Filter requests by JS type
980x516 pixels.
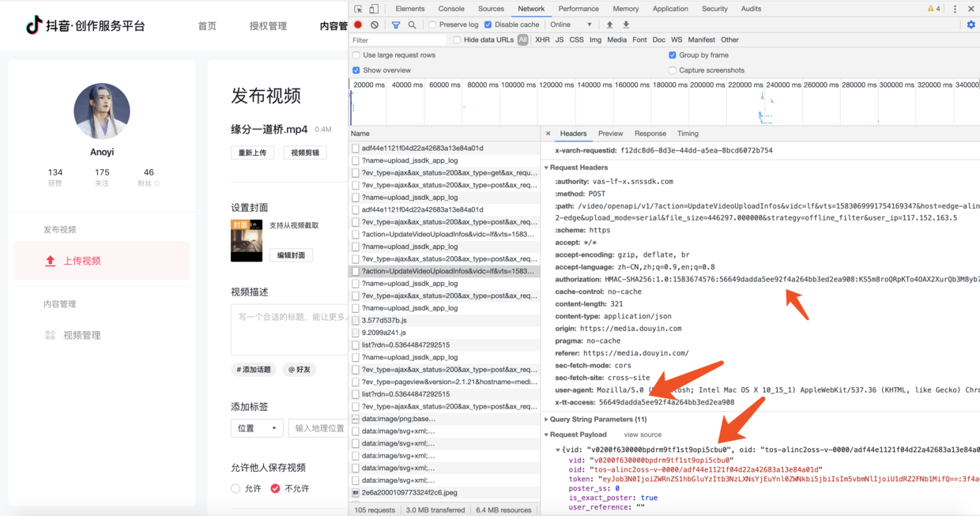point(560,40)
